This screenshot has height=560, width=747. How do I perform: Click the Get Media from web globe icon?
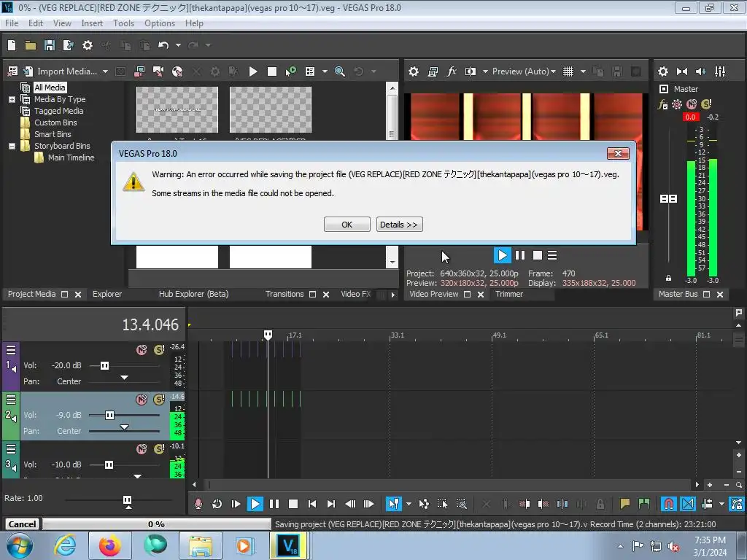177,71
